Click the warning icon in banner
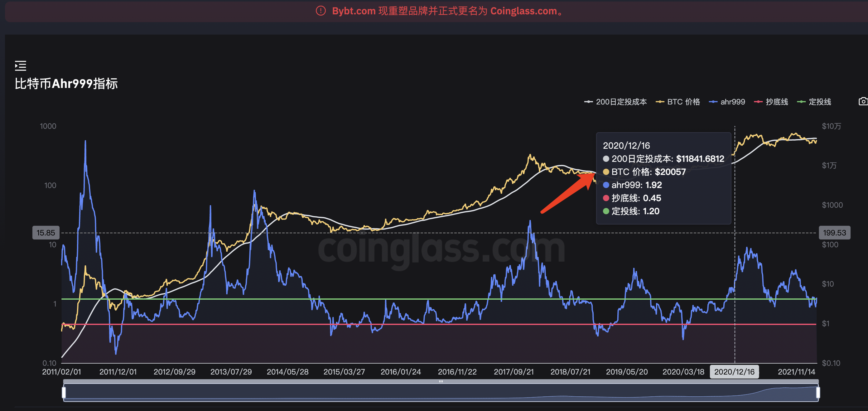Image resolution: width=868 pixels, height=411 pixels. [x=321, y=11]
